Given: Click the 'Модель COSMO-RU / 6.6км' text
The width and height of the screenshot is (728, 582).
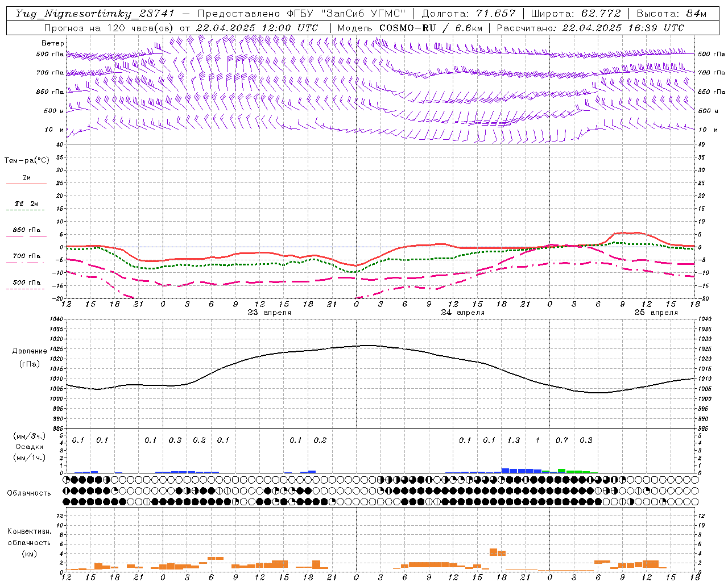Looking at the screenshot, I should pos(410,28).
